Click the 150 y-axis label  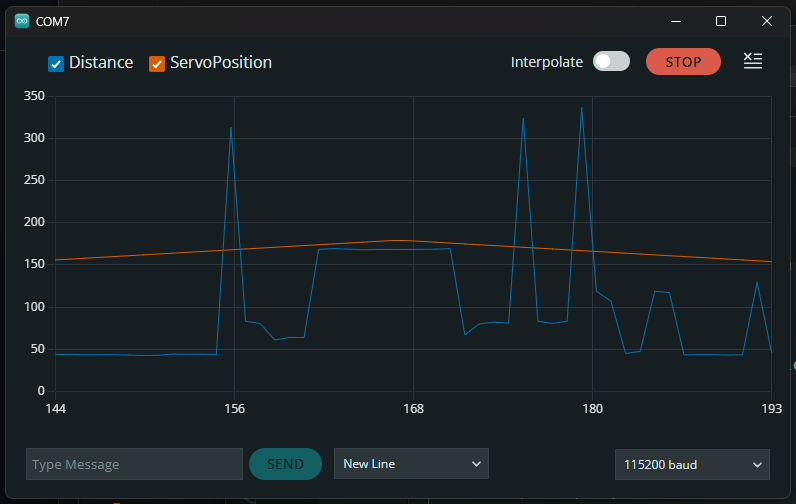coord(34,264)
